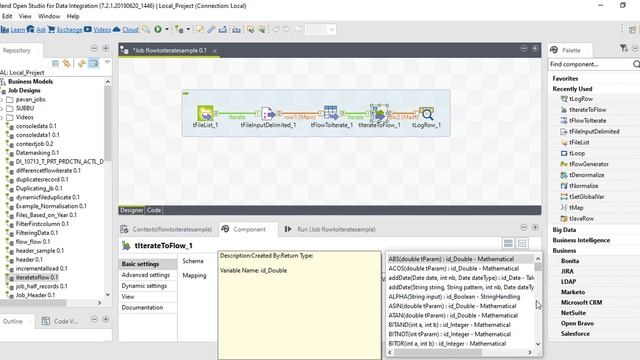
Task: Choose ALPHA(String input) from the suggestion list
Action: pyautogui.click(x=460, y=297)
